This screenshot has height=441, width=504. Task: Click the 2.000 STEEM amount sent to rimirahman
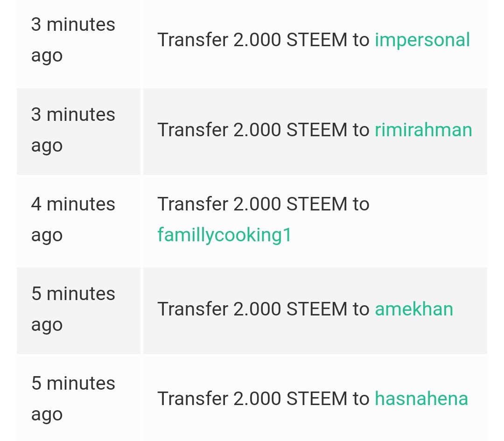[x=290, y=130]
